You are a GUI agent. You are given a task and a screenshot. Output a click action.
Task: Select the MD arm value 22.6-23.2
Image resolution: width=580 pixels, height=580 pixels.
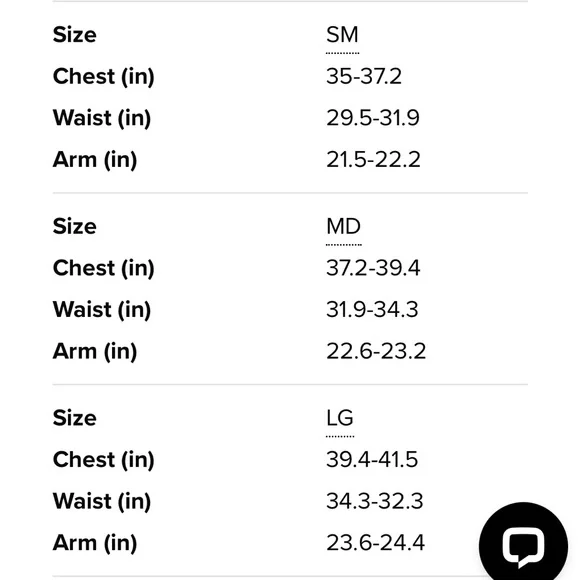click(376, 351)
